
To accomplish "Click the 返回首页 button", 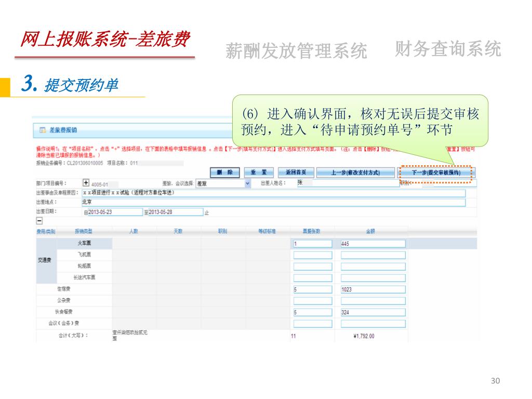I will tap(296, 172).
